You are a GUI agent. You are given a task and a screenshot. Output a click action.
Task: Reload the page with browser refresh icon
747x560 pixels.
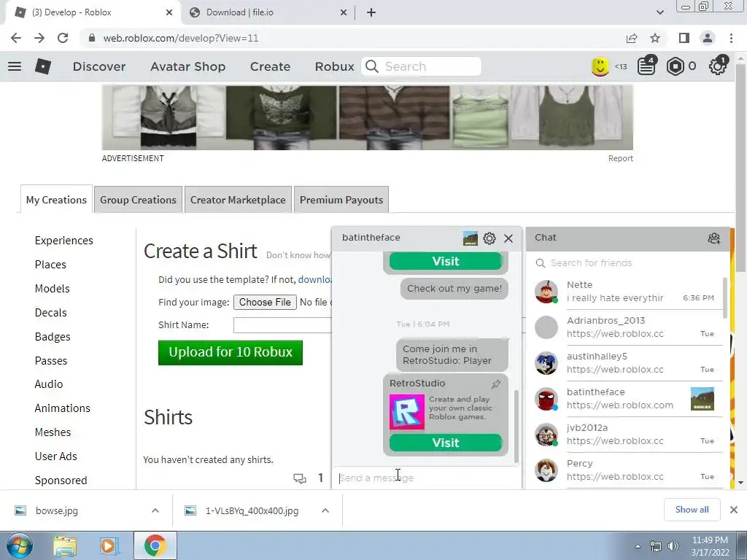63,38
